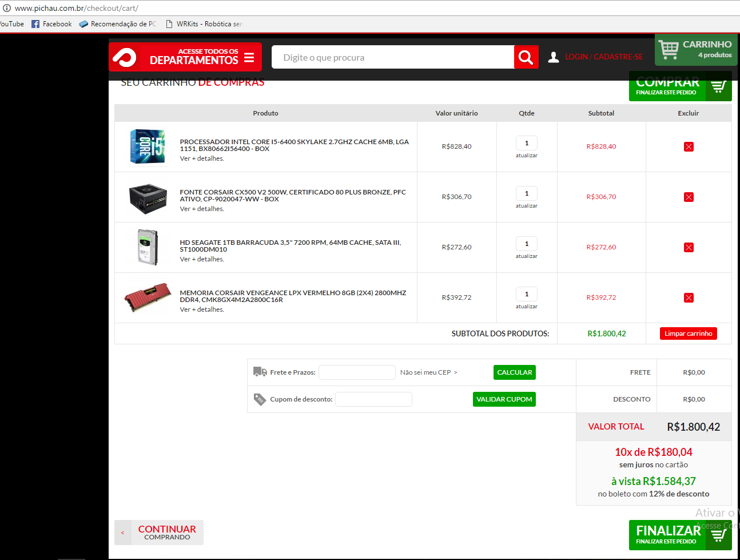Image resolution: width=740 pixels, height=560 pixels.
Task: Open the Carrinho cart icon at top
Action: (669, 50)
